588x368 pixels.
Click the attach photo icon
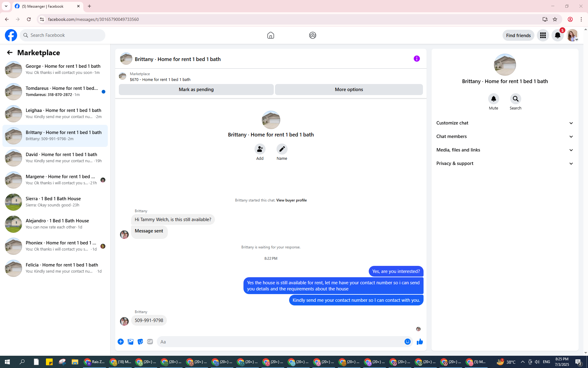(x=130, y=342)
